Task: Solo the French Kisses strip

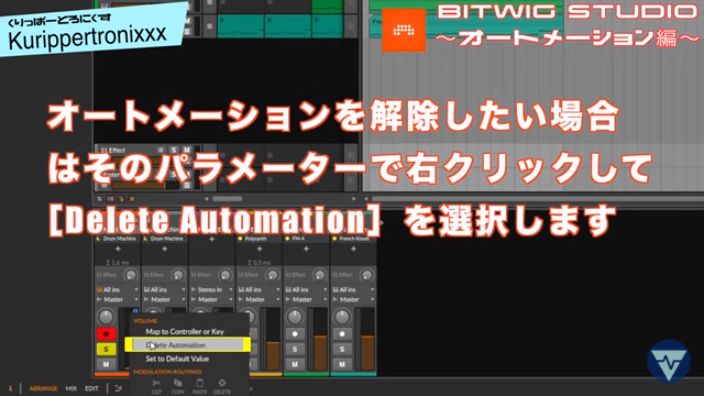Action: click(342, 349)
